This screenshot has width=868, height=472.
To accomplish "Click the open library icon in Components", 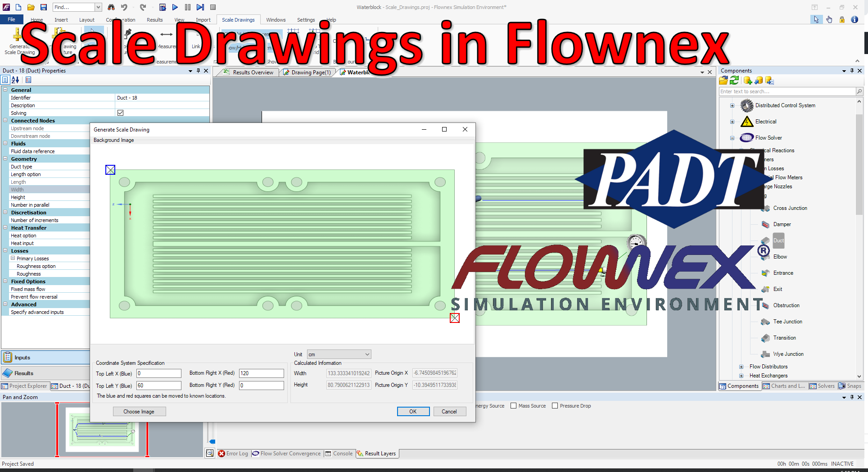I will [x=723, y=80].
